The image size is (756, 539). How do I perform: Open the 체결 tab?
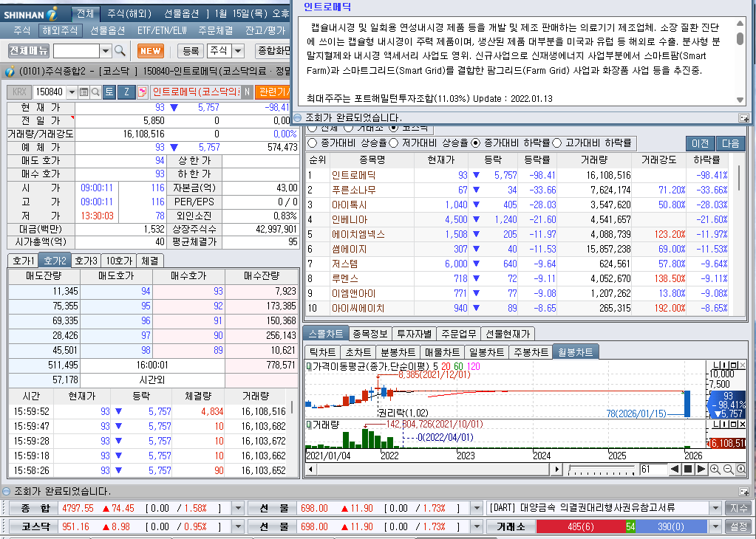[150, 261]
